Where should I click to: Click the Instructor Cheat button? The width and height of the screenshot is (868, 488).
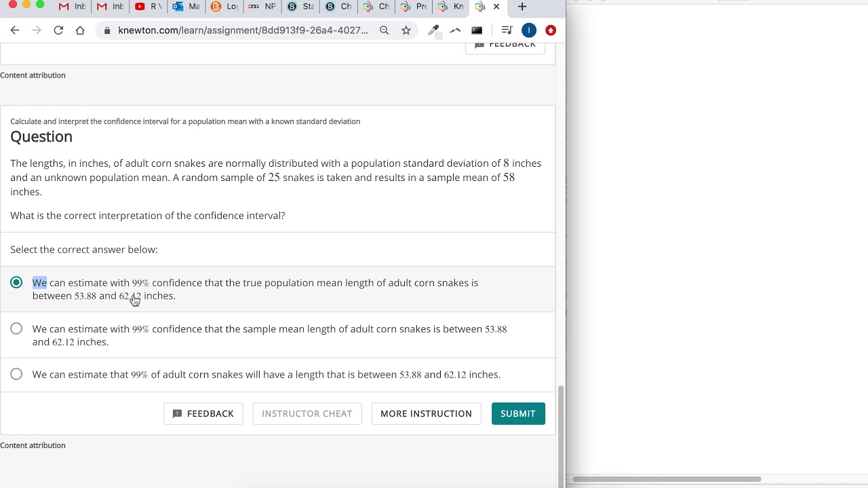[307, 413]
